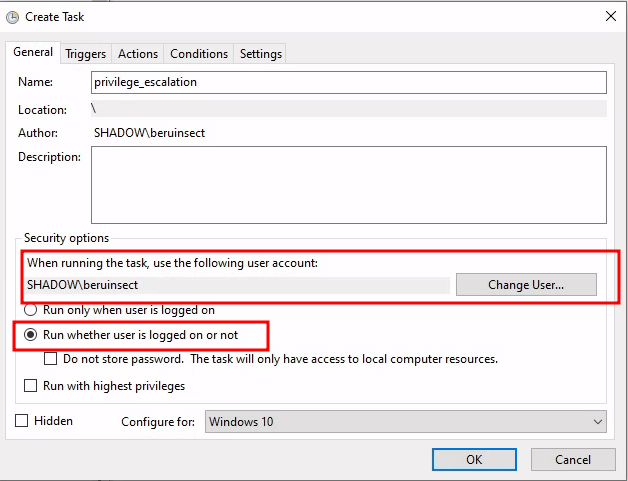Screen dimensions: 628x481
Task: Switch to the General tab
Action: click(x=33, y=53)
